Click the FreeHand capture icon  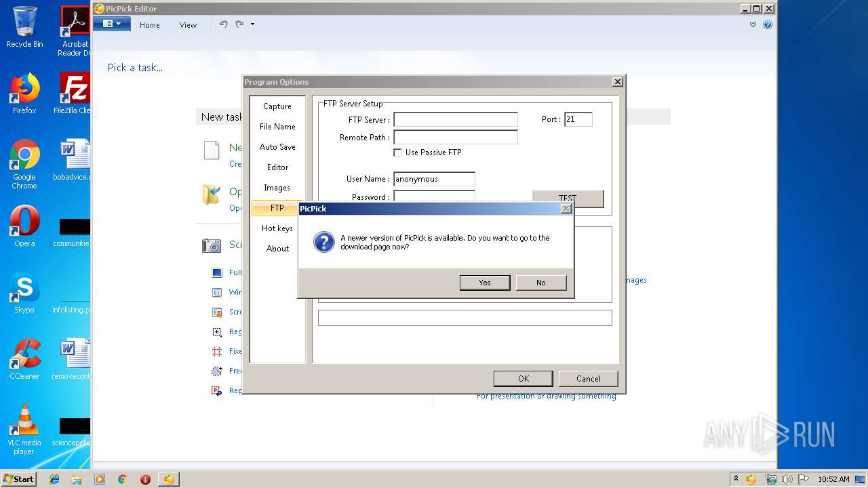(x=217, y=371)
